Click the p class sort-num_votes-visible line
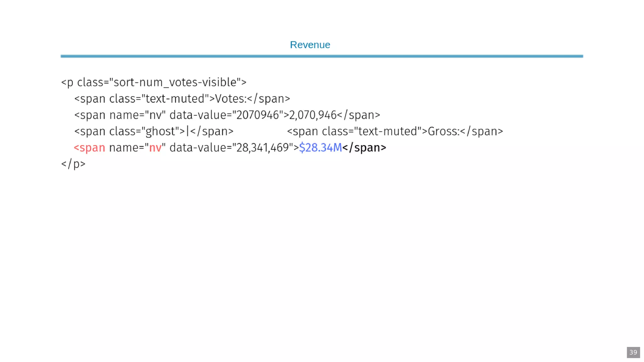 point(154,82)
